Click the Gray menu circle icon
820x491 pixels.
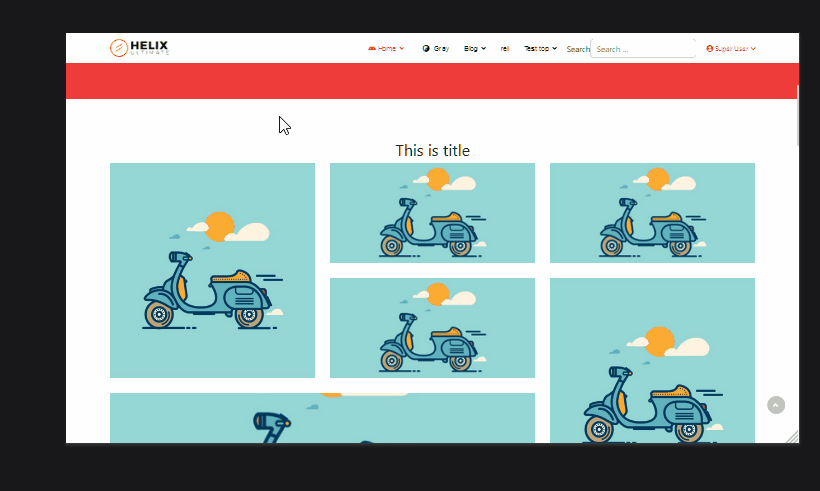(426, 48)
